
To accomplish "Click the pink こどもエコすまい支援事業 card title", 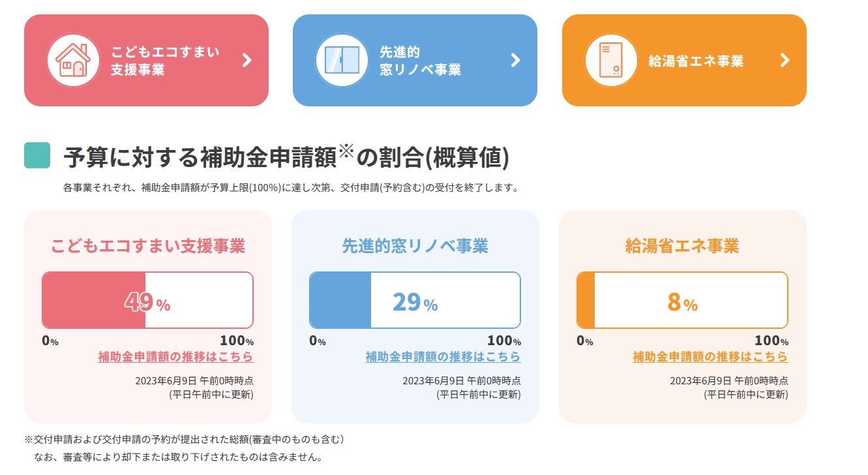I will (x=148, y=246).
